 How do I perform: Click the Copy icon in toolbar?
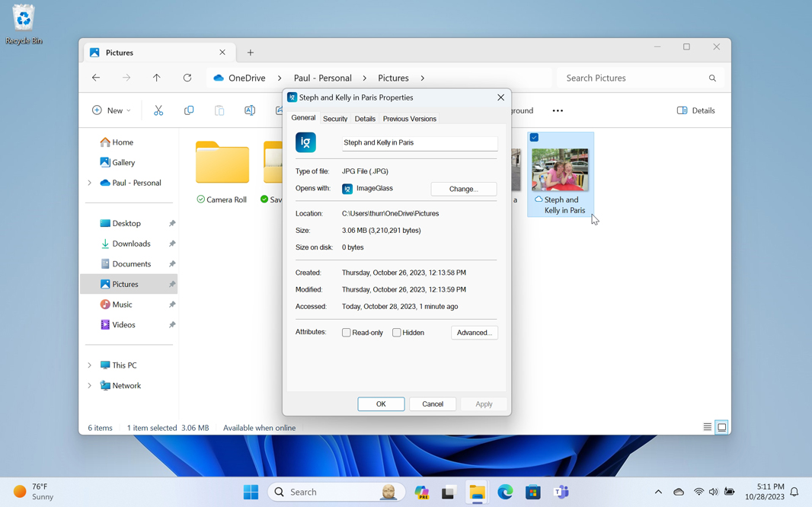[x=189, y=110]
